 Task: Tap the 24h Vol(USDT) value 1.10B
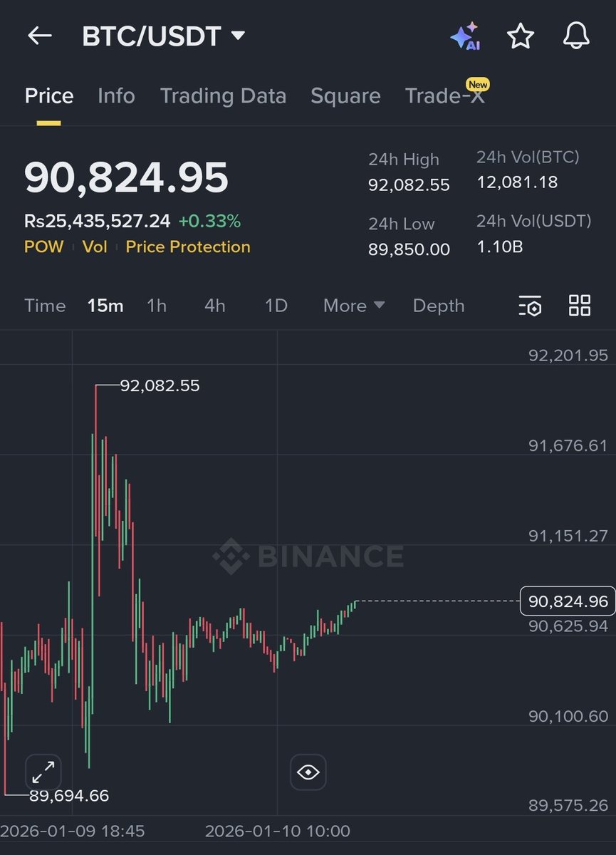pos(499,247)
